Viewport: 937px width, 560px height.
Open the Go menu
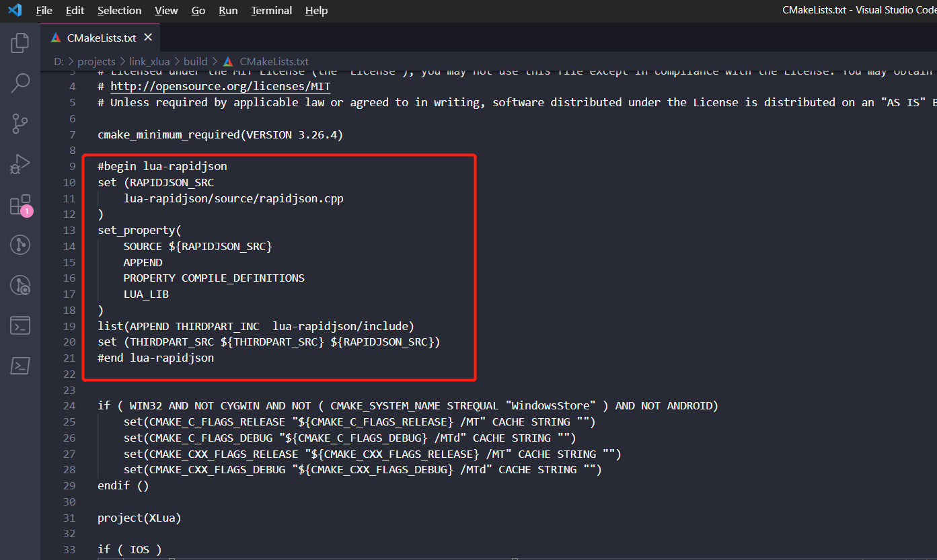(x=198, y=10)
